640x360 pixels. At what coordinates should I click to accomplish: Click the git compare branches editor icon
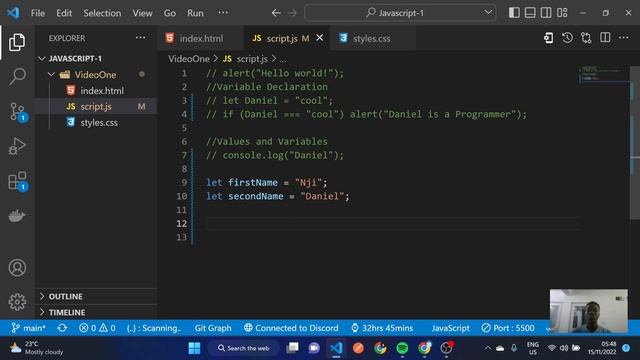(x=586, y=38)
